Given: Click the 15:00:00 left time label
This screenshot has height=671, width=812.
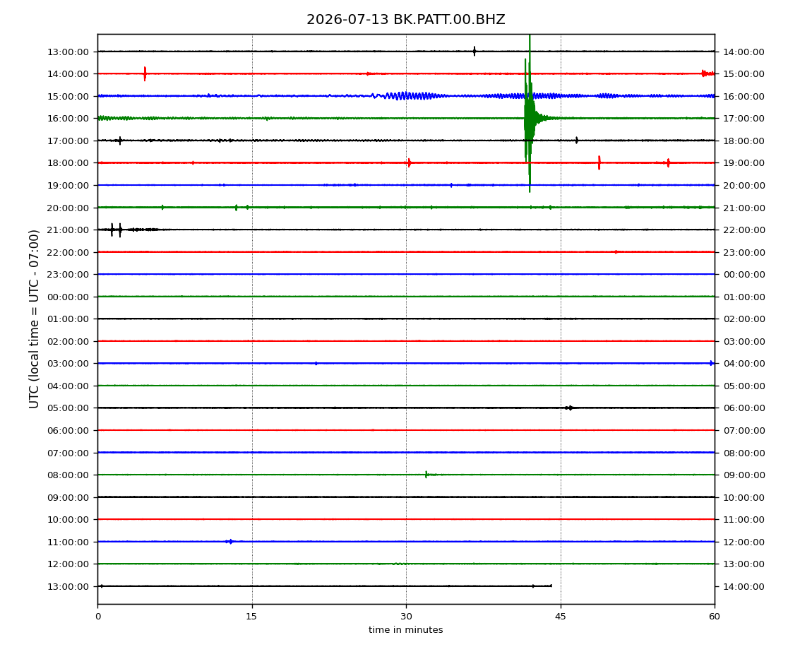Looking at the screenshot, I should coord(68,96).
